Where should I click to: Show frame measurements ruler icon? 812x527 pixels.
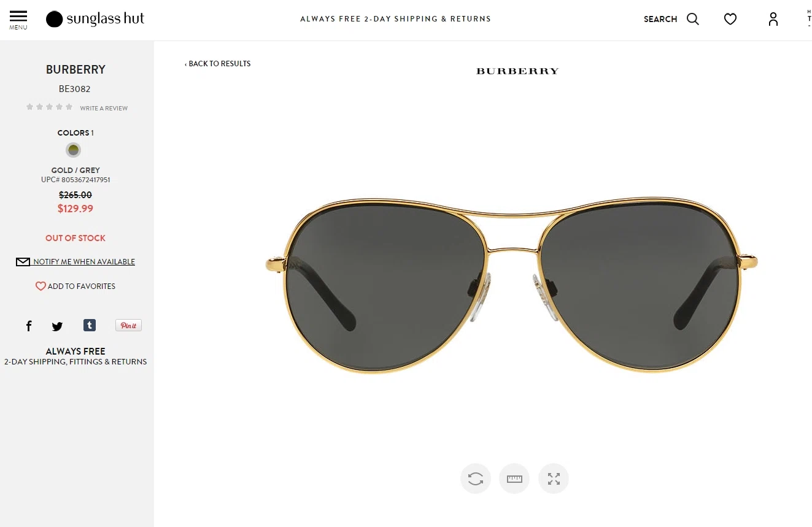click(x=514, y=479)
